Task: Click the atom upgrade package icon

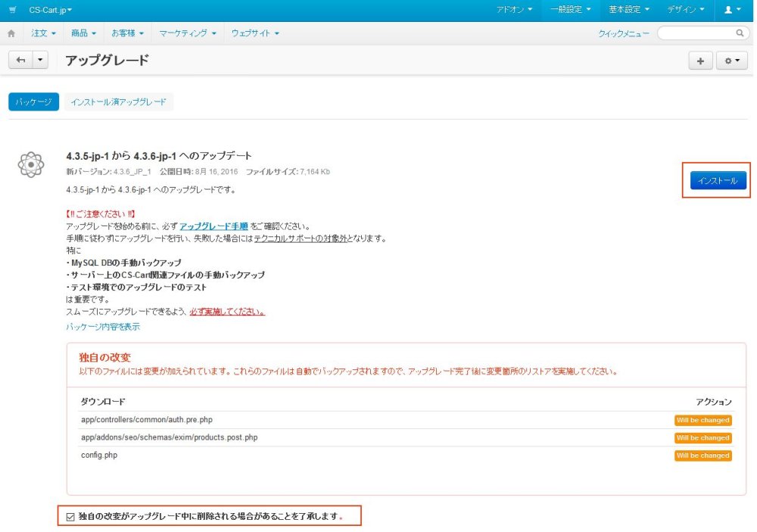Action: coord(31,165)
